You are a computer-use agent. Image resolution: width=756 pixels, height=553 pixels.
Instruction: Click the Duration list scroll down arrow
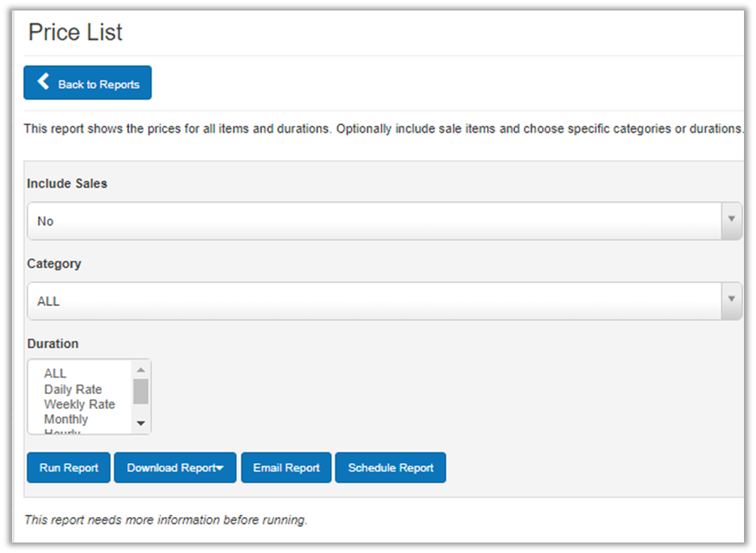point(140,424)
